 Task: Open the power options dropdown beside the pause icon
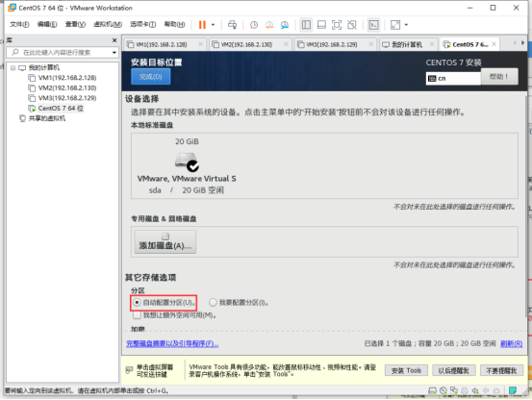tap(213, 25)
